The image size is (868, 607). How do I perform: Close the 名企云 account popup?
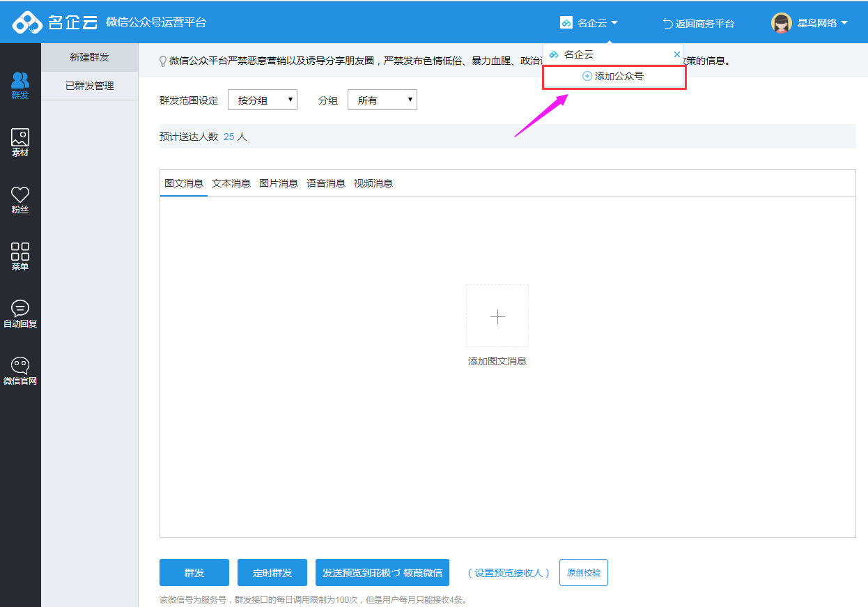pyautogui.click(x=676, y=54)
